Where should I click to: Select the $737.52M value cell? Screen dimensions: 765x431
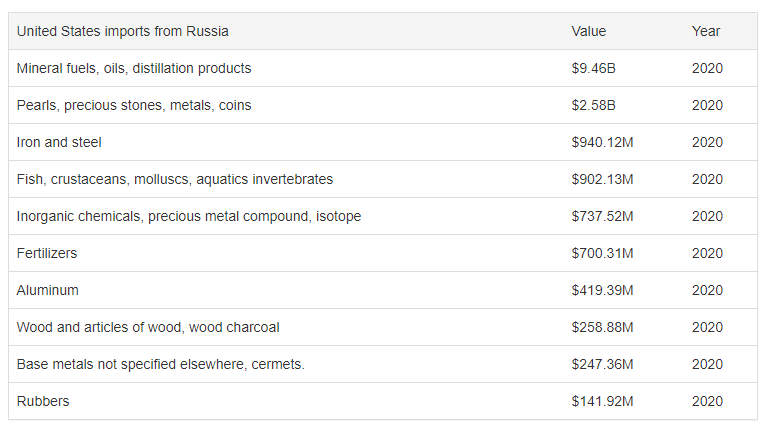602,216
